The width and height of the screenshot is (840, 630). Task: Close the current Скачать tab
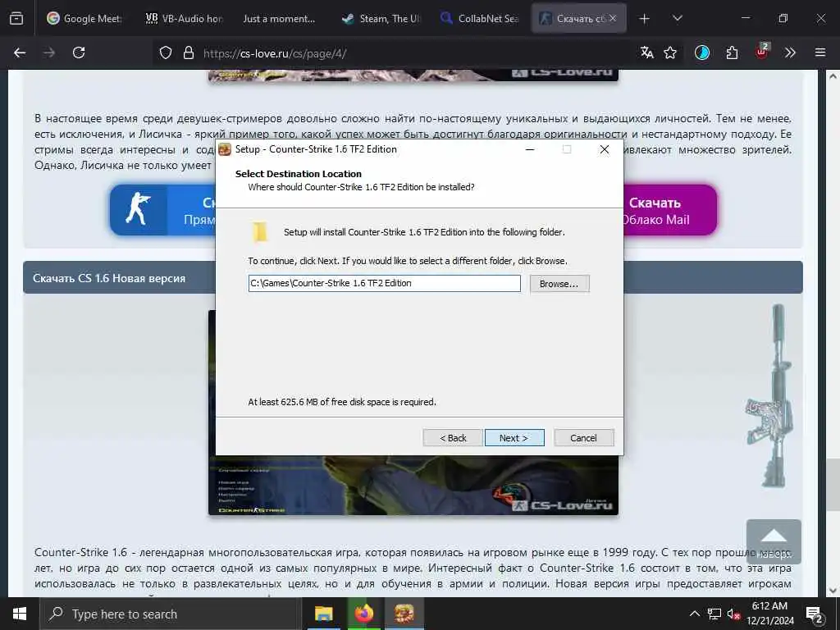coord(613,18)
